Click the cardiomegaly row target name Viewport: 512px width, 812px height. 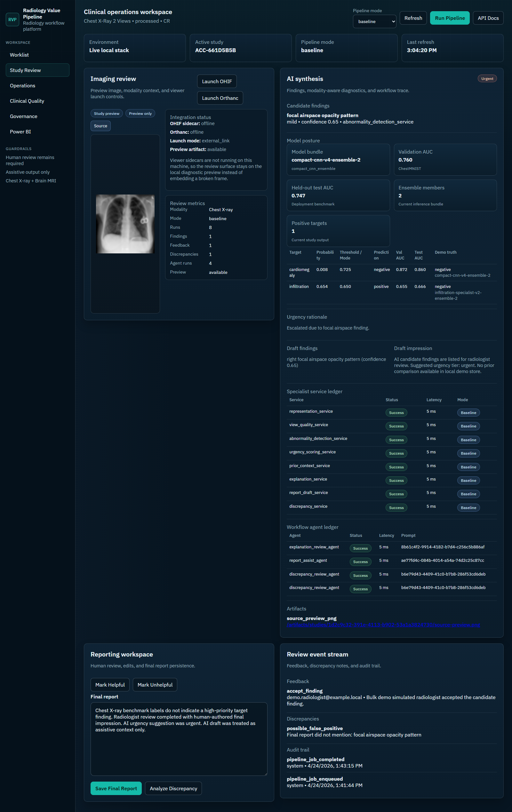(299, 273)
